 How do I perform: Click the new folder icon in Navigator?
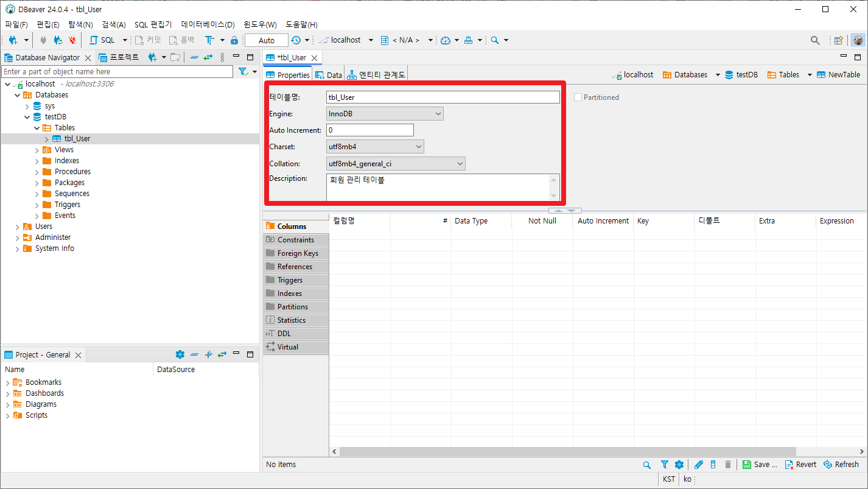[175, 57]
